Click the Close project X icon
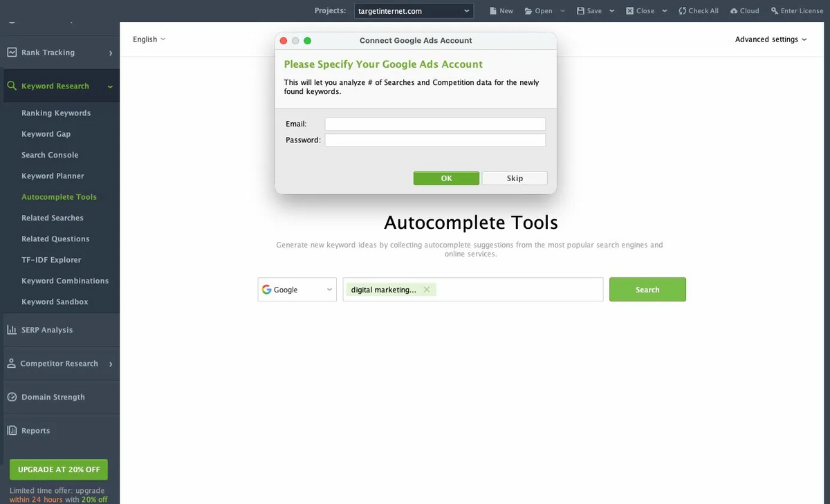830x504 pixels. [629, 11]
